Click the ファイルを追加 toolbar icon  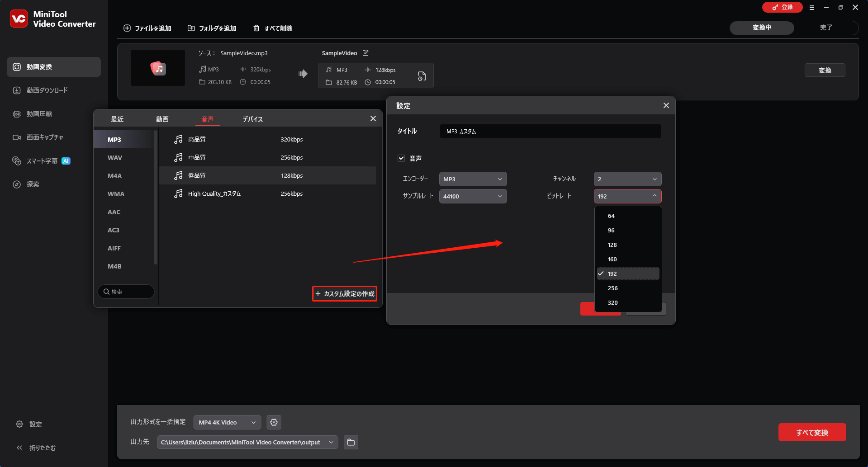coord(127,28)
